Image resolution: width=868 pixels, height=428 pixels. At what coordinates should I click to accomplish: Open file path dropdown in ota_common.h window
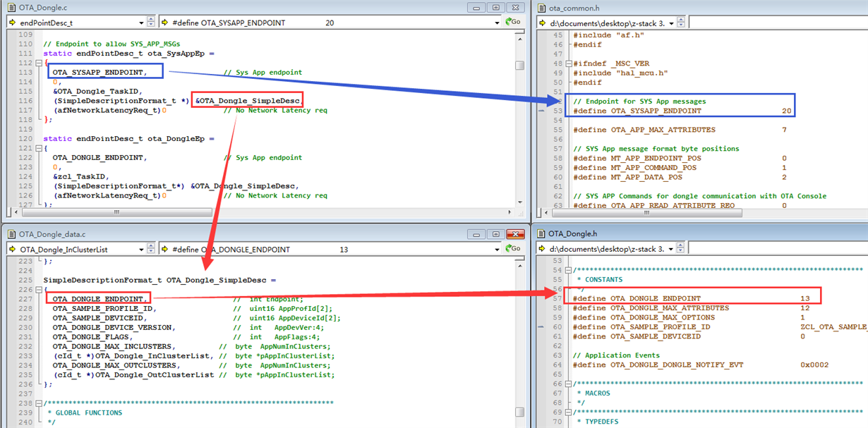[x=673, y=23]
